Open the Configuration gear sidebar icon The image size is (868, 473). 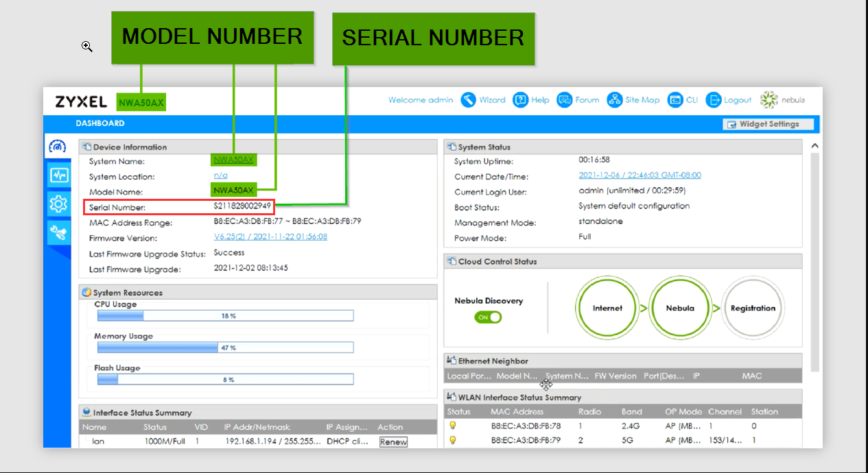(x=59, y=204)
